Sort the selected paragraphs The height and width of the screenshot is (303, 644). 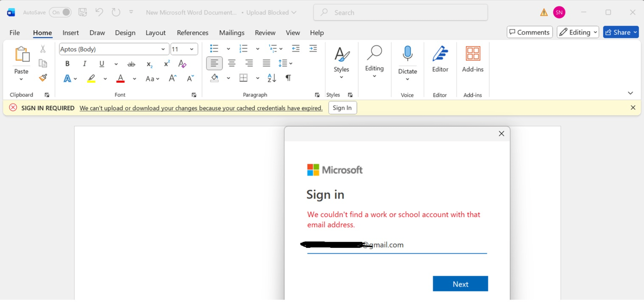pos(272,78)
